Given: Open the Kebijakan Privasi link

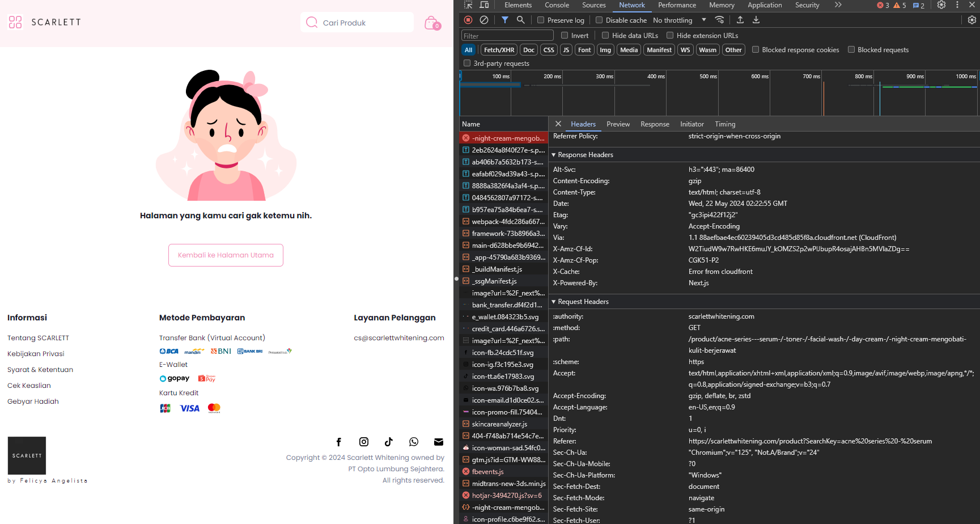Looking at the screenshot, I should point(36,354).
